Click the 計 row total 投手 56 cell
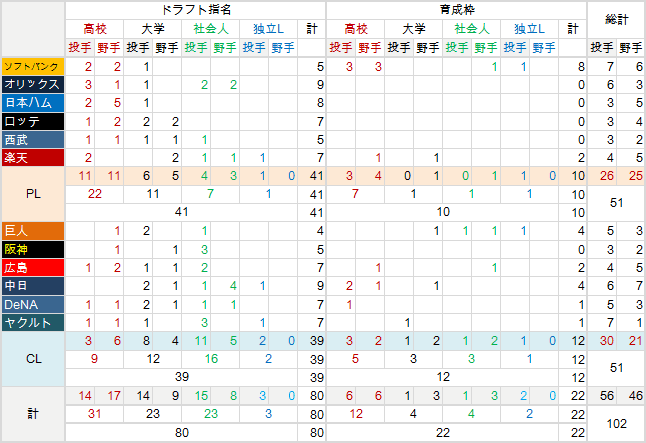The height and width of the screenshot is (443, 646). click(602, 396)
